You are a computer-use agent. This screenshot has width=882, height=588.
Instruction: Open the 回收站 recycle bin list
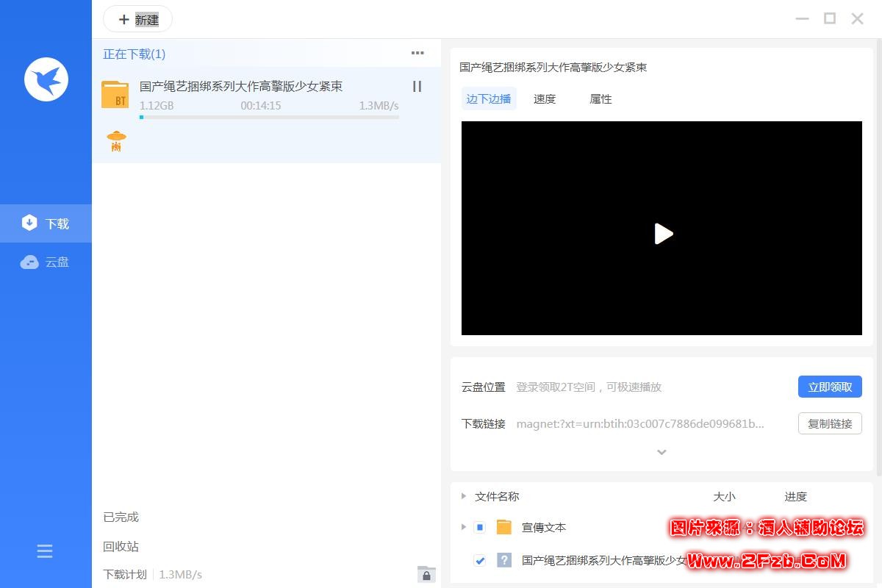tap(121, 546)
